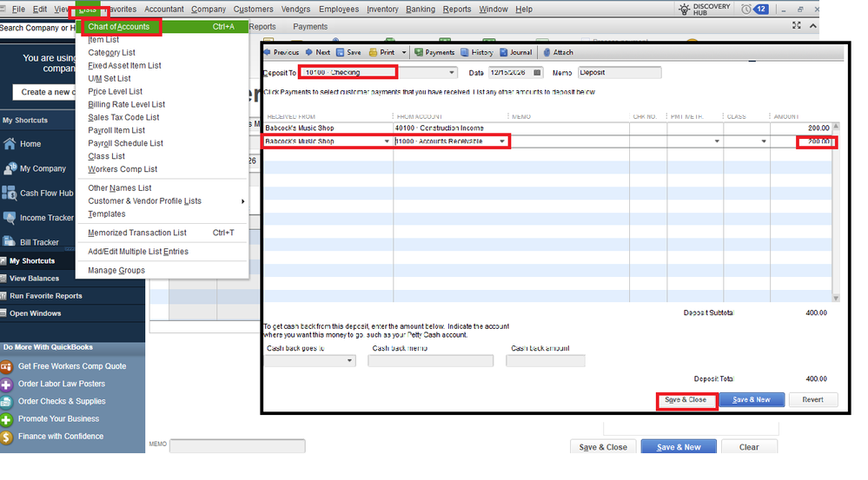
Task: Click the Previous arrow in deposit toolbar
Action: point(268,52)
